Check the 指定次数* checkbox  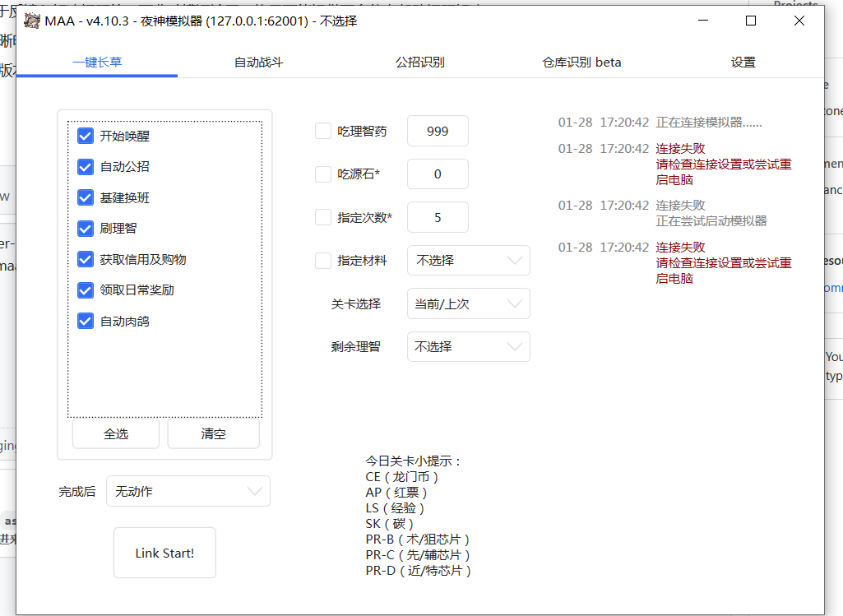(323, 218)
